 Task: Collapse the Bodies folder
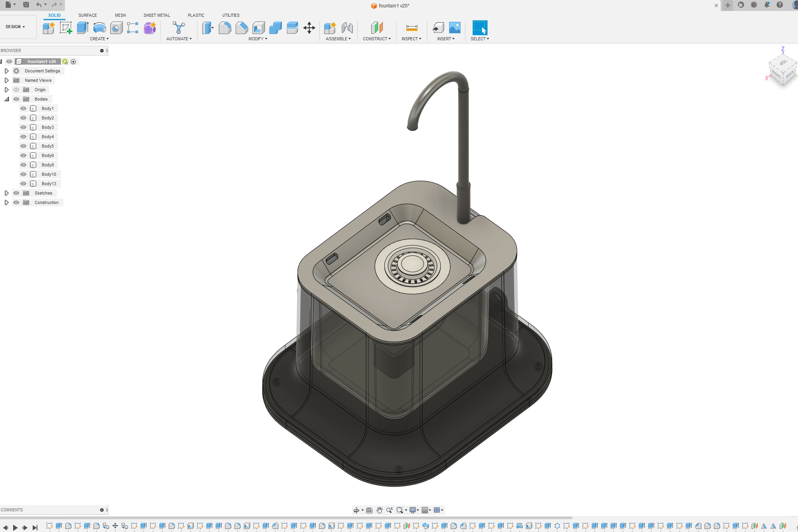pyautogui.click(x=6, y=99)
